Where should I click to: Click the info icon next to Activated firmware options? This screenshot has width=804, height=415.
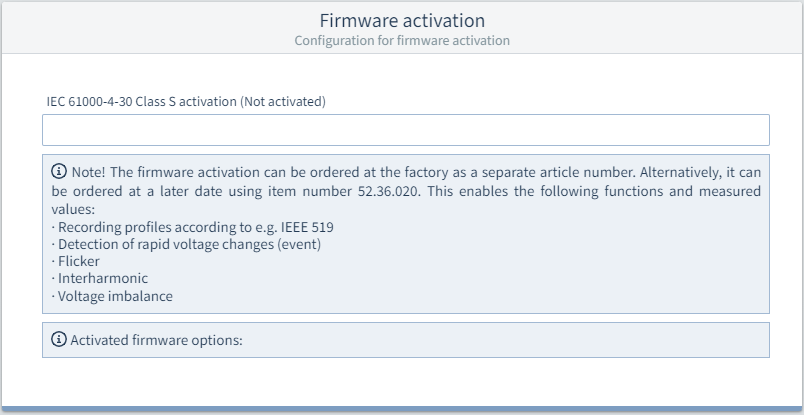tap(59, 339)
